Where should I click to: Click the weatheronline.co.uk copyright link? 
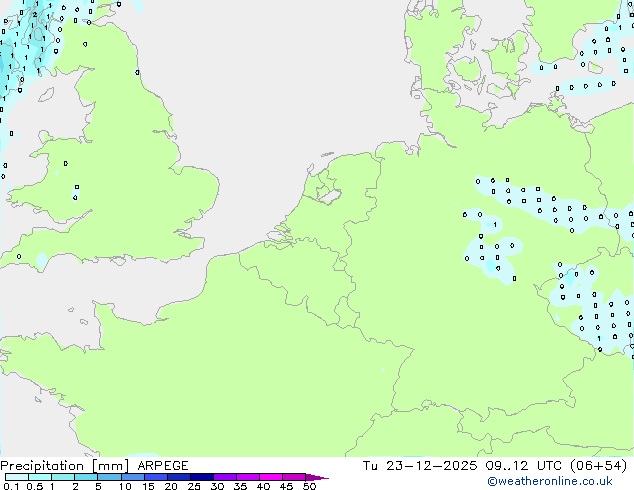coord(563,481)
